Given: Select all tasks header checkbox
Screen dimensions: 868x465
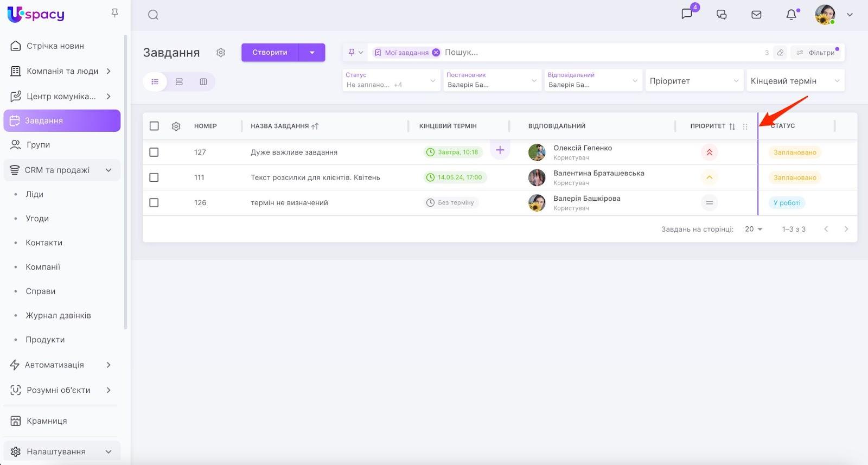Looking at the screenshot, I should click(x=154, y=126).
